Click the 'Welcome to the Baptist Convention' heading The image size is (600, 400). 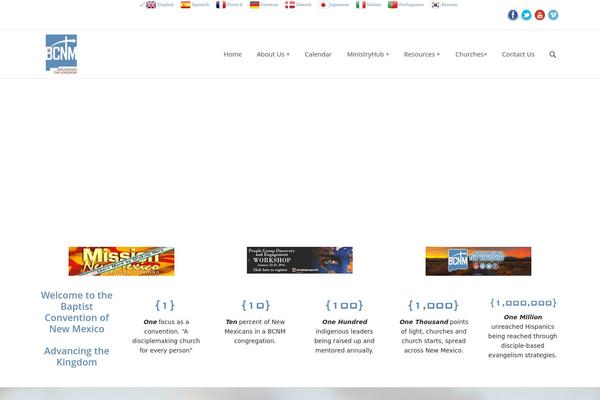(x=77, y=312)
